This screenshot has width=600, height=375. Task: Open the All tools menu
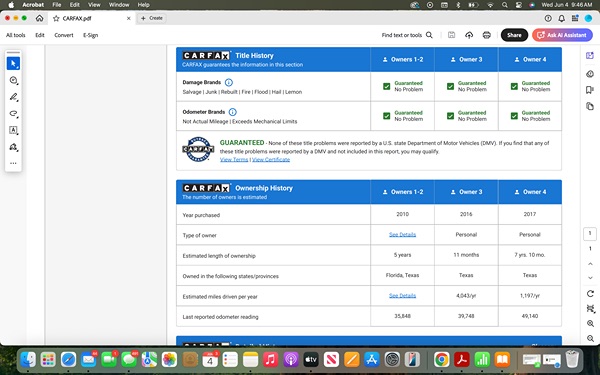pyautogui.click(x=16, y=35)
